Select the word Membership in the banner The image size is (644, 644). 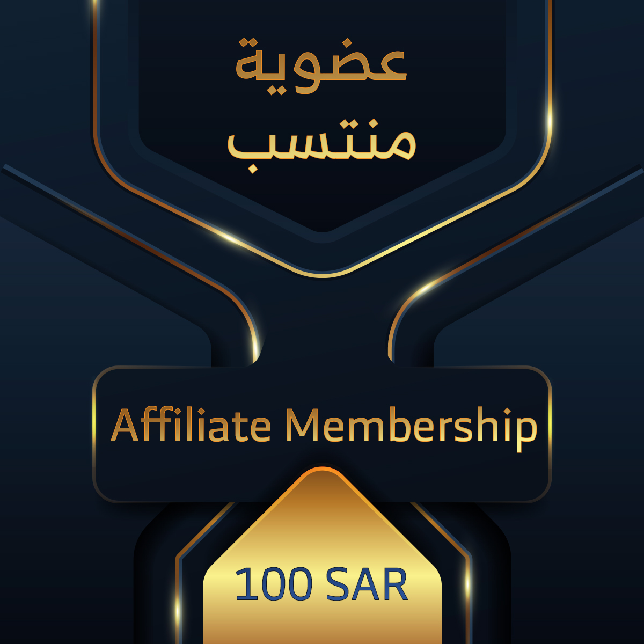(x=411, y=428)
